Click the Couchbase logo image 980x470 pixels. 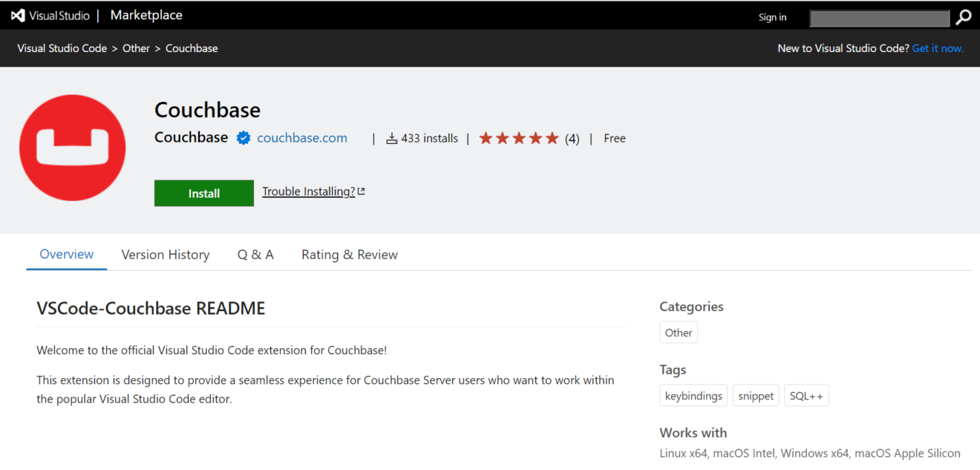(72, 147)
